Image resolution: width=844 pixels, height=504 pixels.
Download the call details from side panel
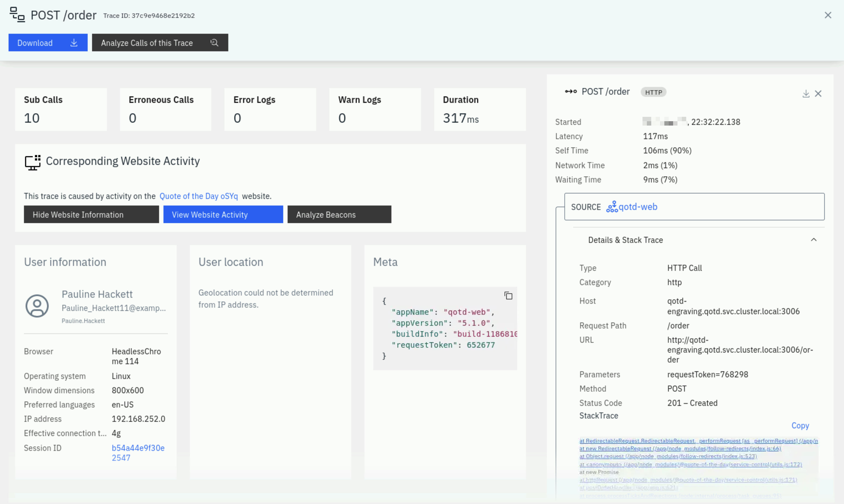pyautogui.click(x=806, y=94)
